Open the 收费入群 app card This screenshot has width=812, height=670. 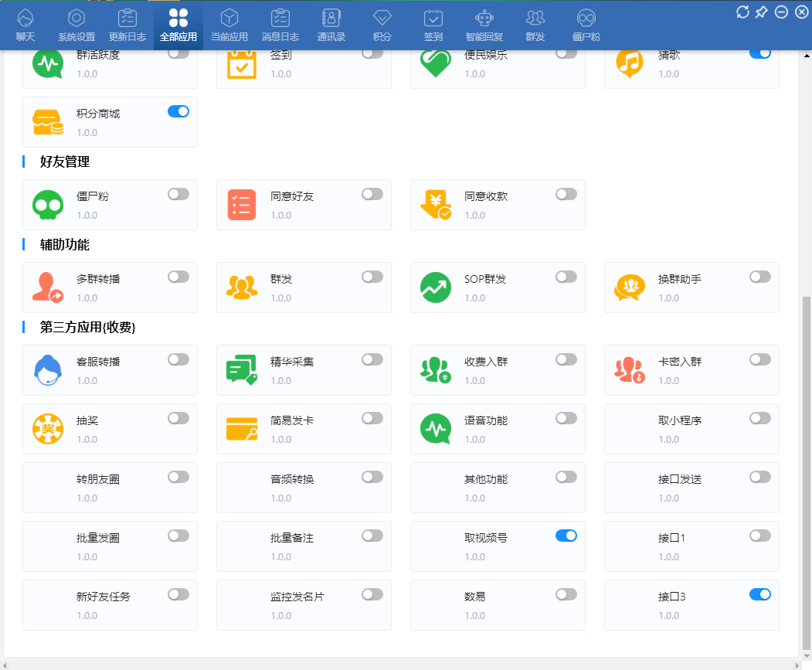point(498,370)
